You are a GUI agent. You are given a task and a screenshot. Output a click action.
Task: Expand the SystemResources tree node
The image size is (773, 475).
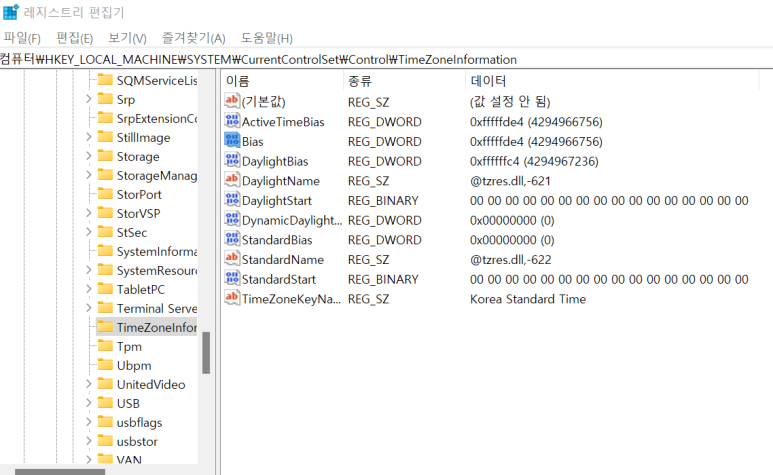(89, 270)
